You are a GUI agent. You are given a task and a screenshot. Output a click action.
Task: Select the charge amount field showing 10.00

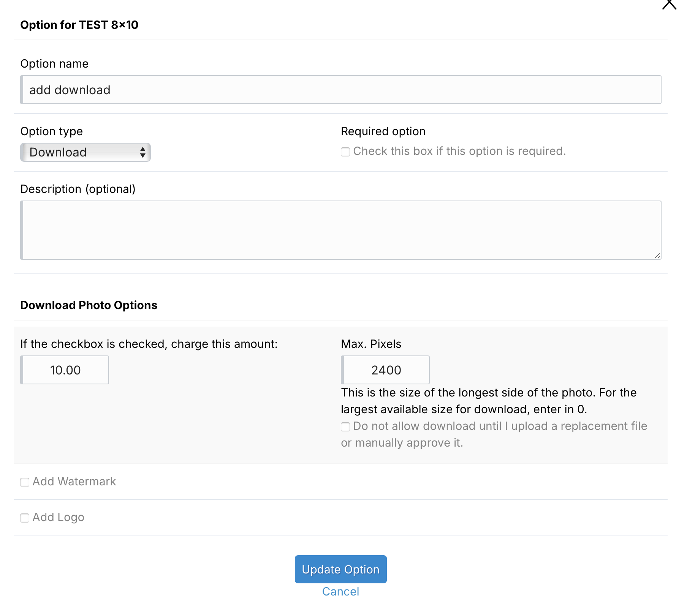pyautogui.click(x=65, y=370)
